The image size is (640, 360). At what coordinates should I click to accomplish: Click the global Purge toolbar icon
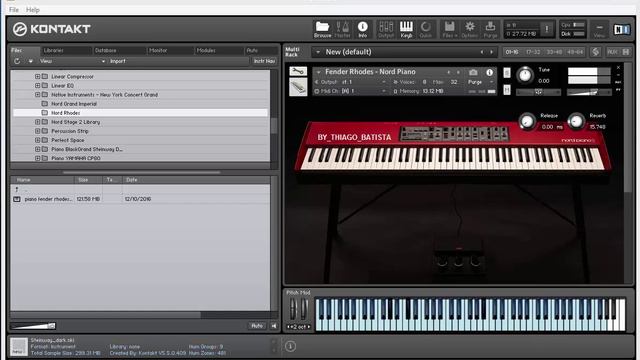(x=490, y=29)
